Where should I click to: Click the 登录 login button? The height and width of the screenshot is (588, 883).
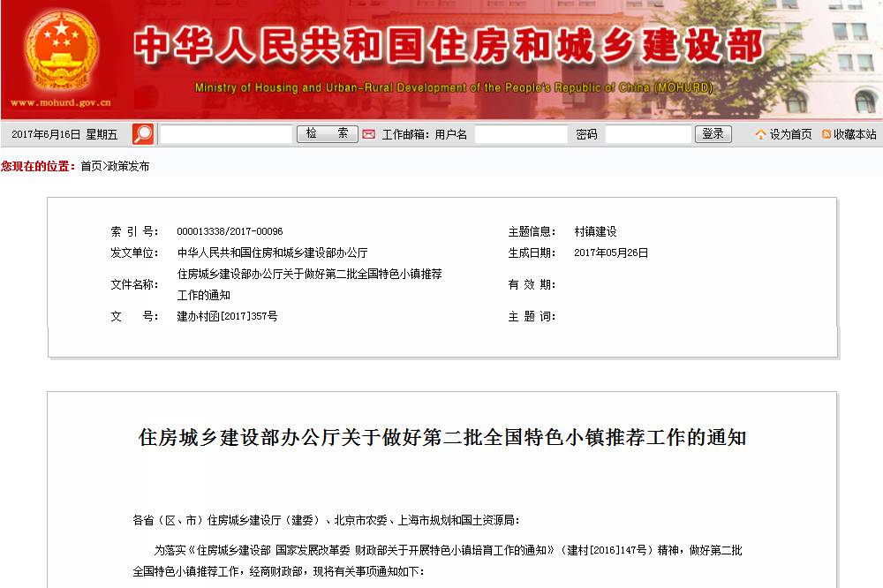713,134
